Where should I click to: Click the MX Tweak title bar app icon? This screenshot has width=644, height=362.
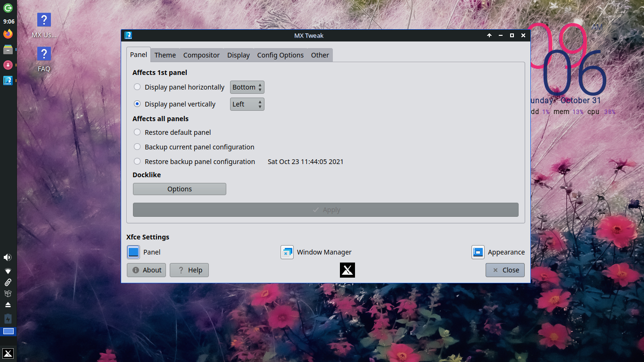pyautogui.click(x=128, y=35)
